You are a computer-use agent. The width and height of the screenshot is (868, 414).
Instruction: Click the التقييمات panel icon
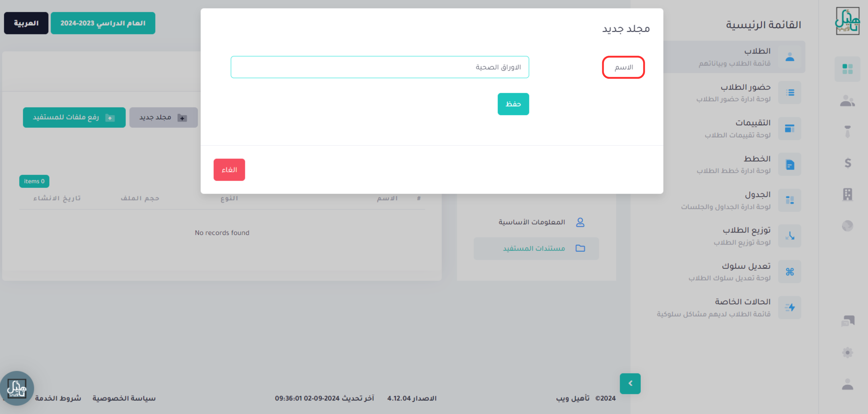pos(790,128)
